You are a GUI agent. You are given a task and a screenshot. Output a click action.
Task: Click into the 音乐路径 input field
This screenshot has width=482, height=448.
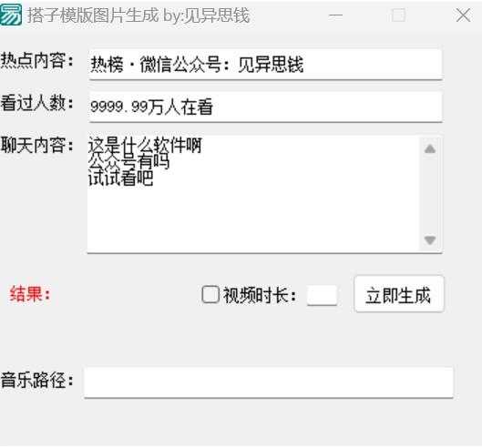coord(269,382)
